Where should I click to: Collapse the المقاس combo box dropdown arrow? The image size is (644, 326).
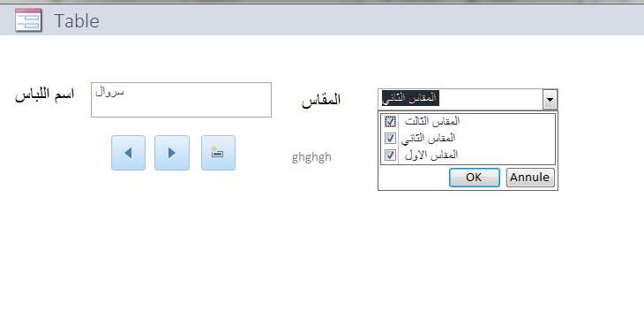[550, 99]
